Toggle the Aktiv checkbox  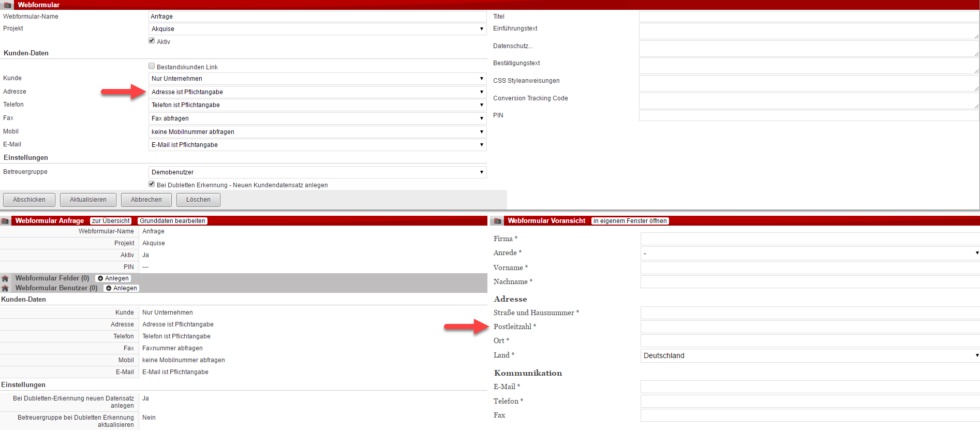coord(152,40)
